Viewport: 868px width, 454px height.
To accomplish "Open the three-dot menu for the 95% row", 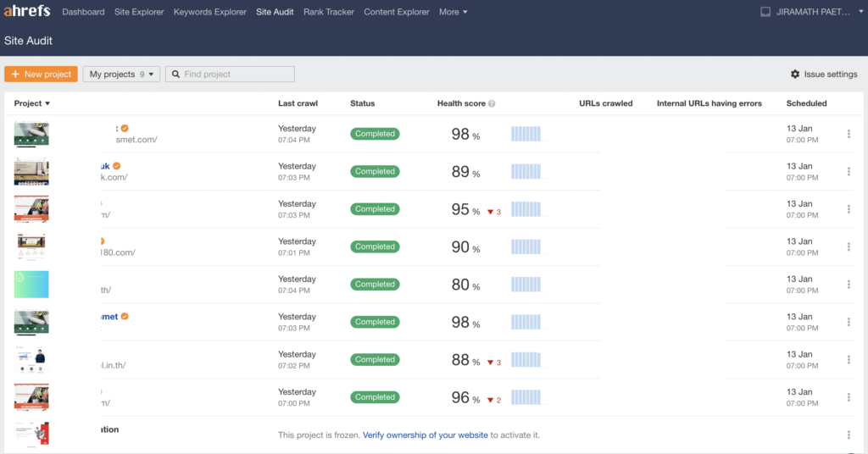I will point(849,209).
